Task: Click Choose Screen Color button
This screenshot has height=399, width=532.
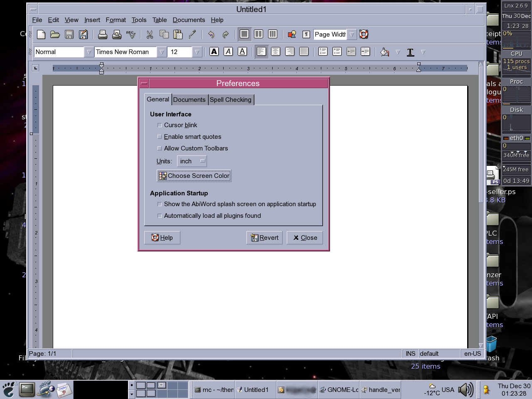Action: [194, 176]
